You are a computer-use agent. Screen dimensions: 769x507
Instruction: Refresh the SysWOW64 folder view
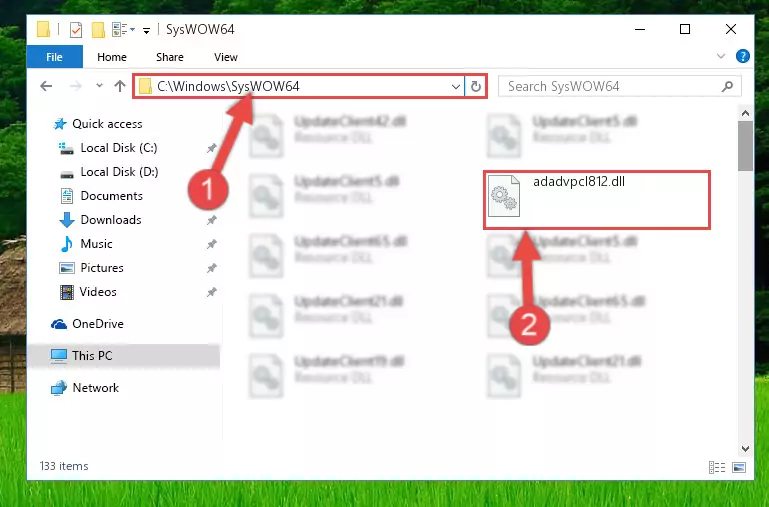[x=475, y=87]
